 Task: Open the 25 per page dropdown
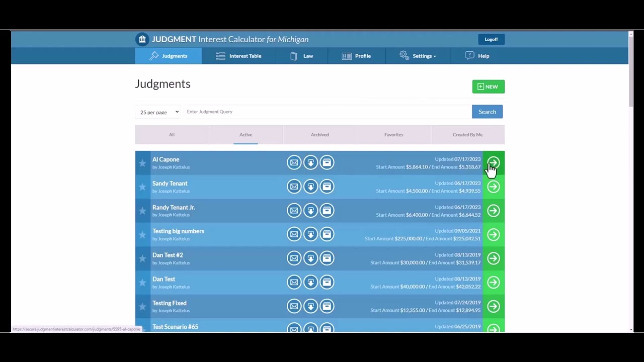(157, 112)
